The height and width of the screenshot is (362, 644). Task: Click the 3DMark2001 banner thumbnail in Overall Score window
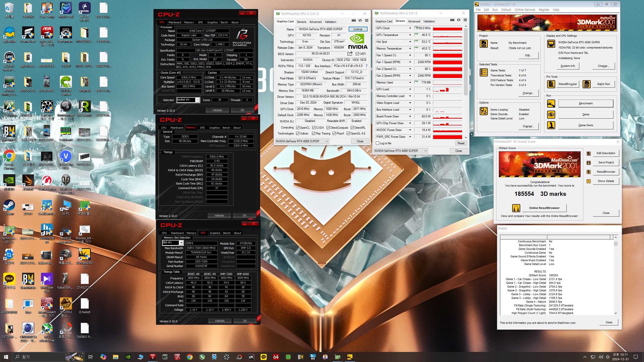tap(540, 164)
